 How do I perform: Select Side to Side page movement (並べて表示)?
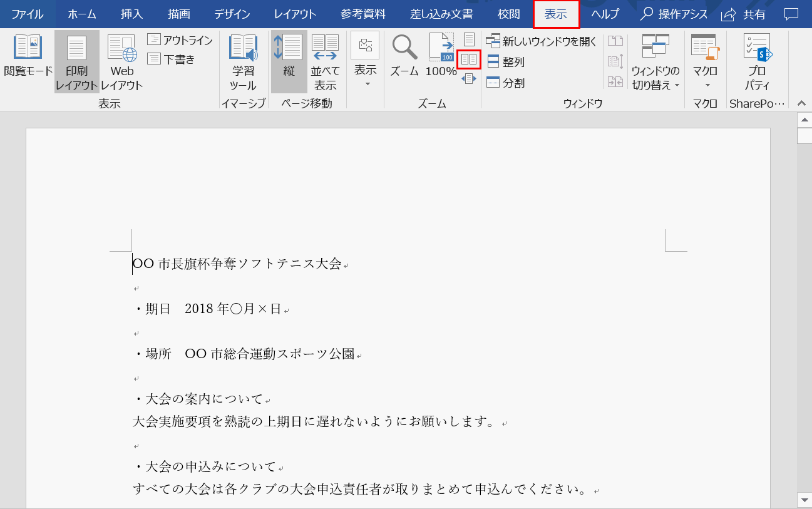(325, 61)
